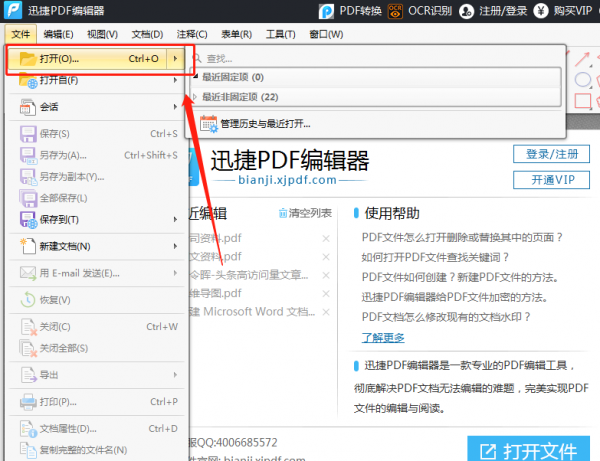Remove 头条高访问量文章 entry from list
Image resolution: width=600 pixels, height=461 pixels.
326,275
